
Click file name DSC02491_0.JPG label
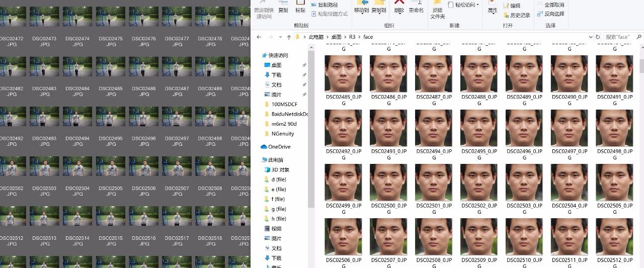pyautogui.click(x=614, y=99)
